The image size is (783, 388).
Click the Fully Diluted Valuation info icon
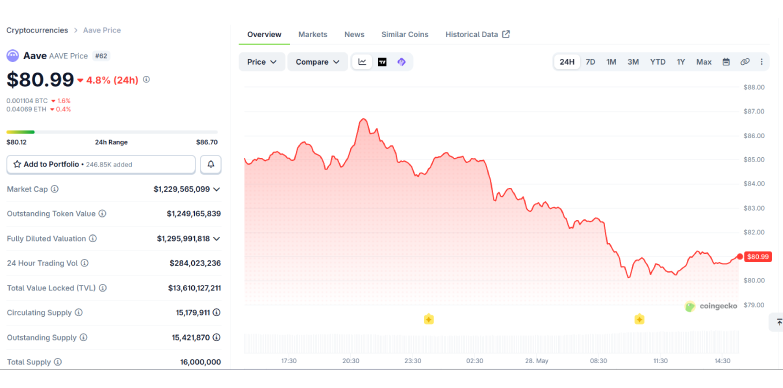pos(93,239)
